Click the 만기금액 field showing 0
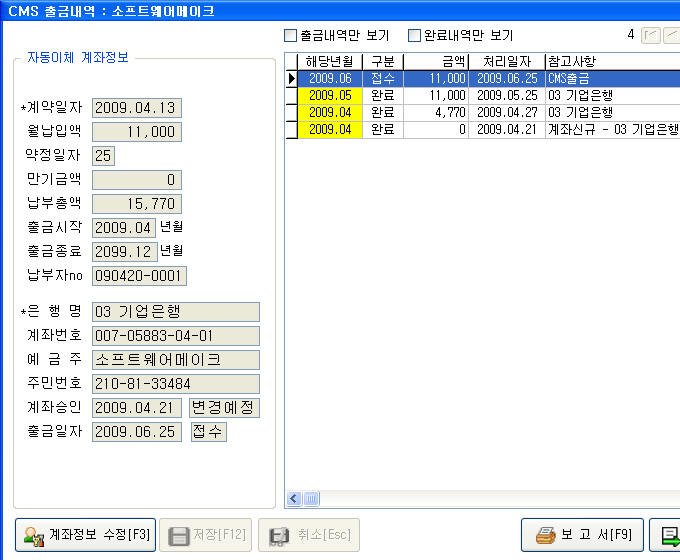Viewport: 680px width, 560px height. click(137, 180)
